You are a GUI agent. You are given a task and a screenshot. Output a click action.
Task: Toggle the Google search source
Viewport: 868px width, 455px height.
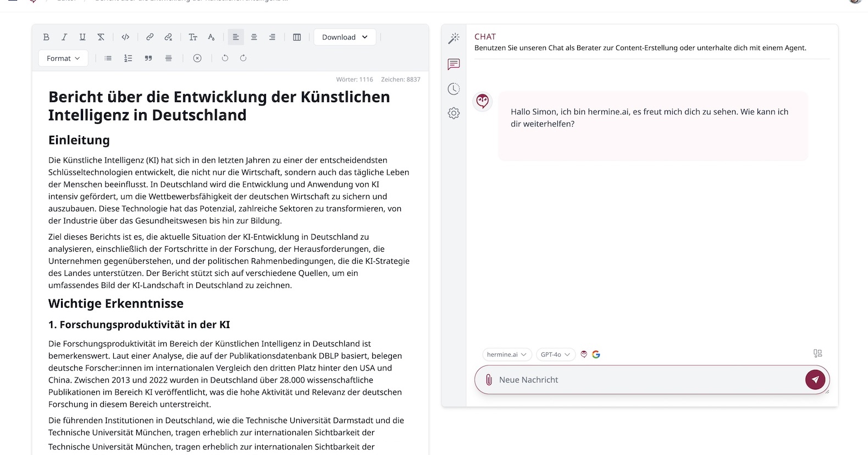tap(596, 354)
